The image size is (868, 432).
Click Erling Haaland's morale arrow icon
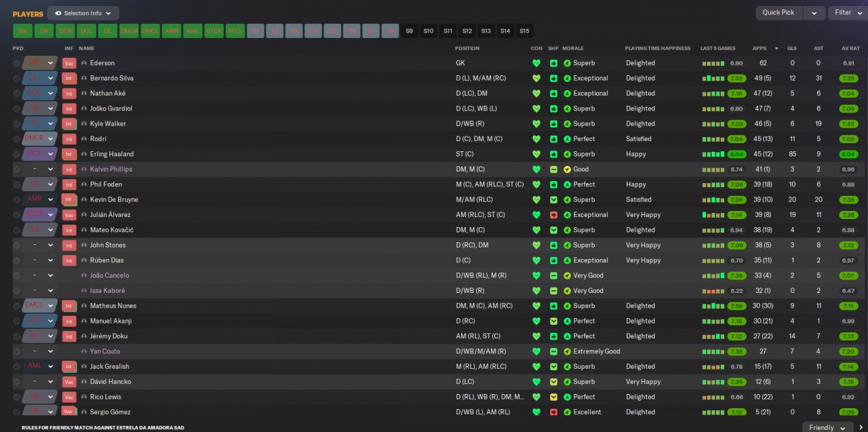coord(567,154)
